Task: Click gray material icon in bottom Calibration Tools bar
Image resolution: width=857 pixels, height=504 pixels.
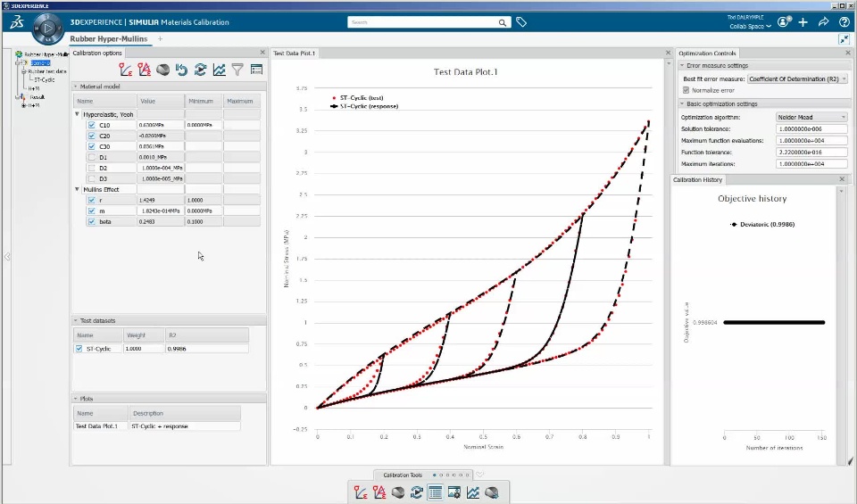Action: [398, 492]
